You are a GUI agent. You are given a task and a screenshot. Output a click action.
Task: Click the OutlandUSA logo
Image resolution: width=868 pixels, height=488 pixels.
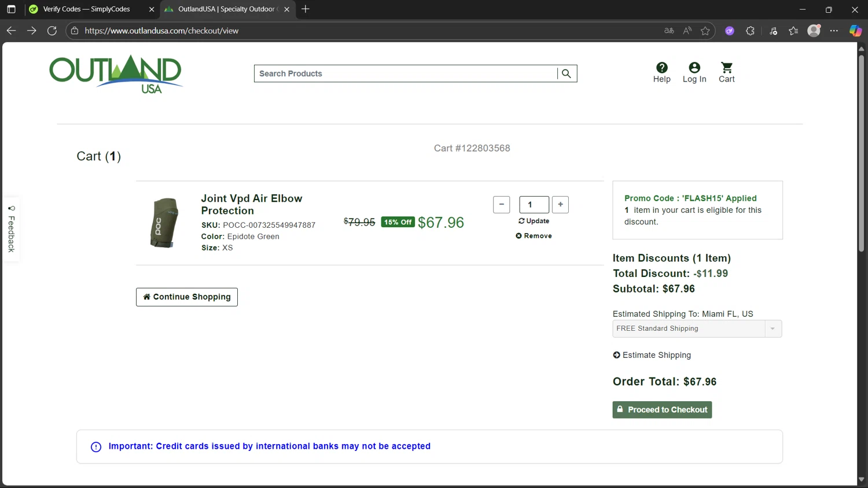116,74
